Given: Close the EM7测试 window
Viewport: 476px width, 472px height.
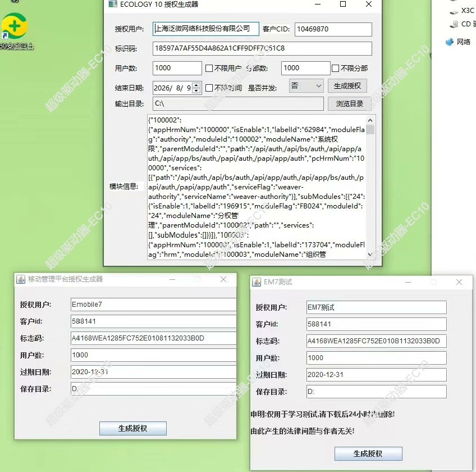Looking at the screenshot, I should (459, 282).
